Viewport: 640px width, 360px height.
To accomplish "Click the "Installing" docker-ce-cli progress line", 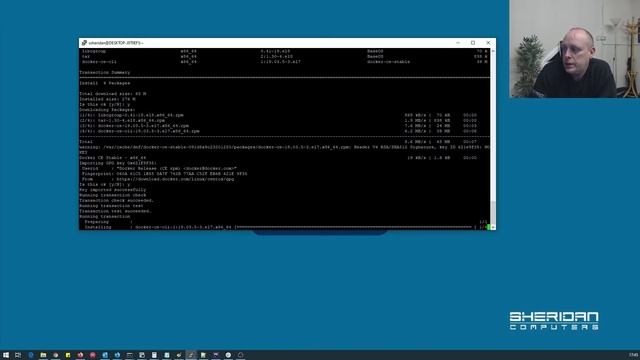I will point(285,227).
